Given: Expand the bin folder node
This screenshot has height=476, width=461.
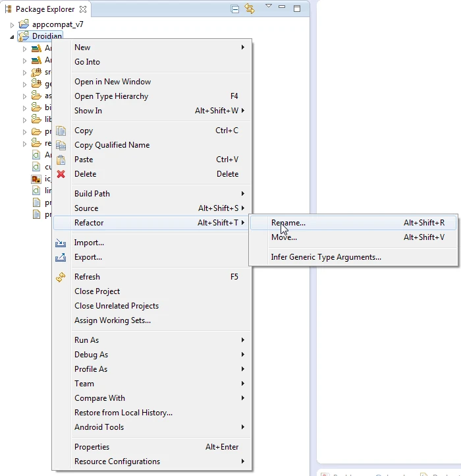Looking at the screenshot, I should pyautogui.click(x=24, y=108).
